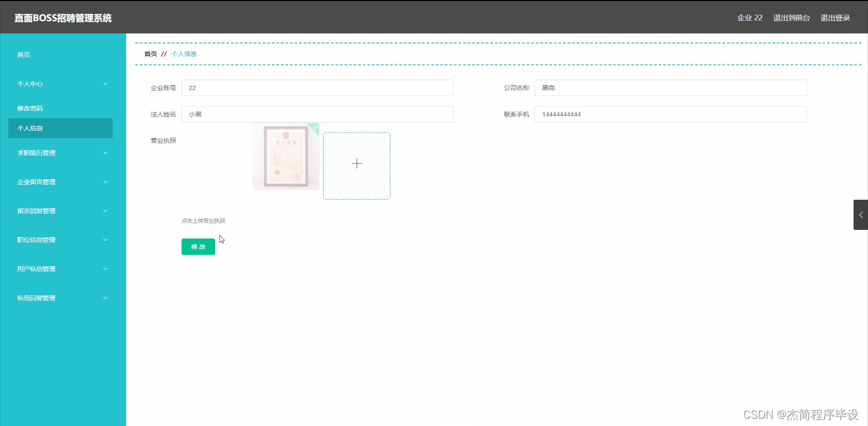Screen dimensions: 868x426
Task: Click the green checkmark badge on license thumbnail
Action: coord(313,127)
